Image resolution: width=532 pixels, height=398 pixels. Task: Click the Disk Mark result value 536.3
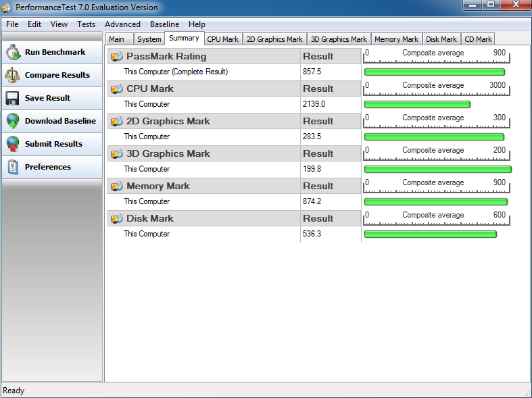312,234
